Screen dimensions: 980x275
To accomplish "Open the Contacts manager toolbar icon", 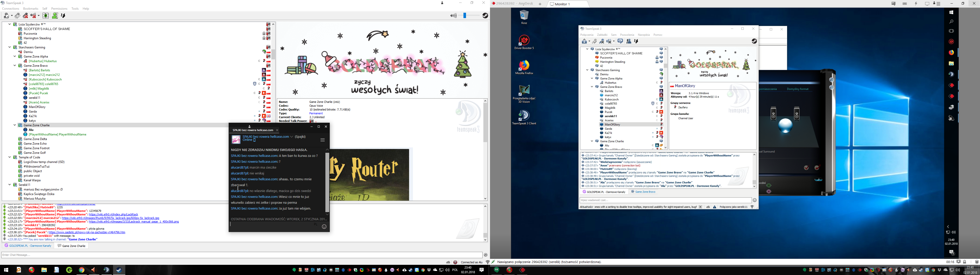I will (55, 16).
